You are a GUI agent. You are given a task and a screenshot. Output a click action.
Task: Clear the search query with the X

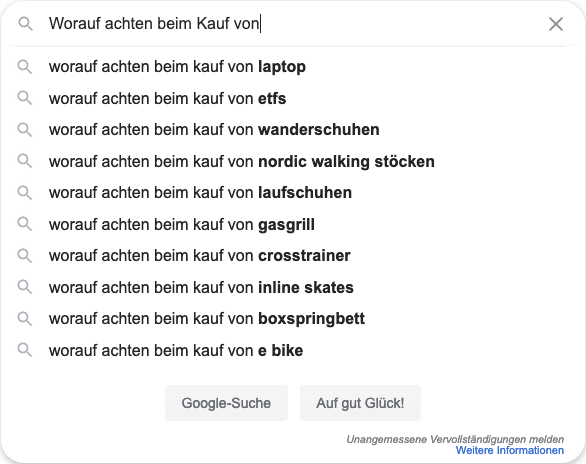pos(556,24)
